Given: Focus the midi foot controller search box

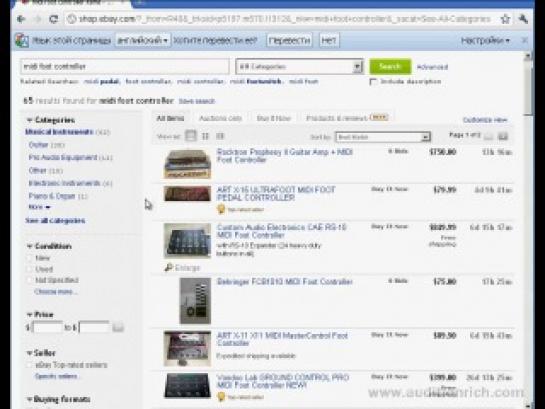Looking at the screenshot, I should [125, 66].
